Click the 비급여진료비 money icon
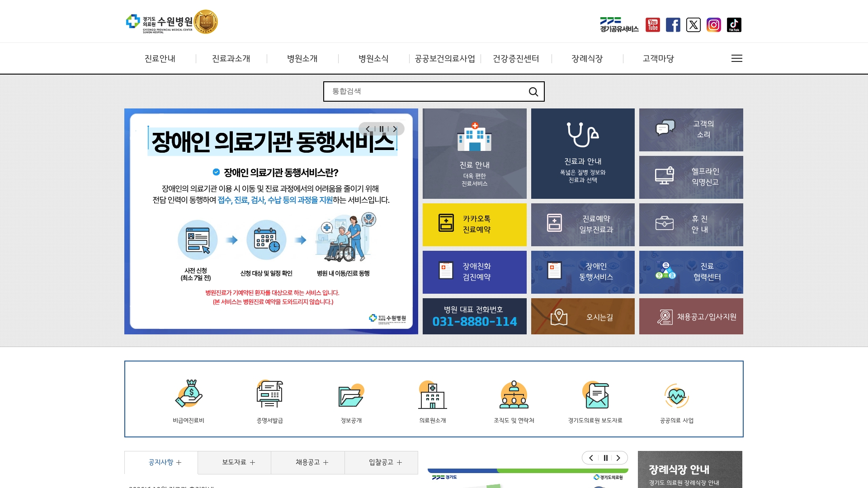 coord(189,394)
